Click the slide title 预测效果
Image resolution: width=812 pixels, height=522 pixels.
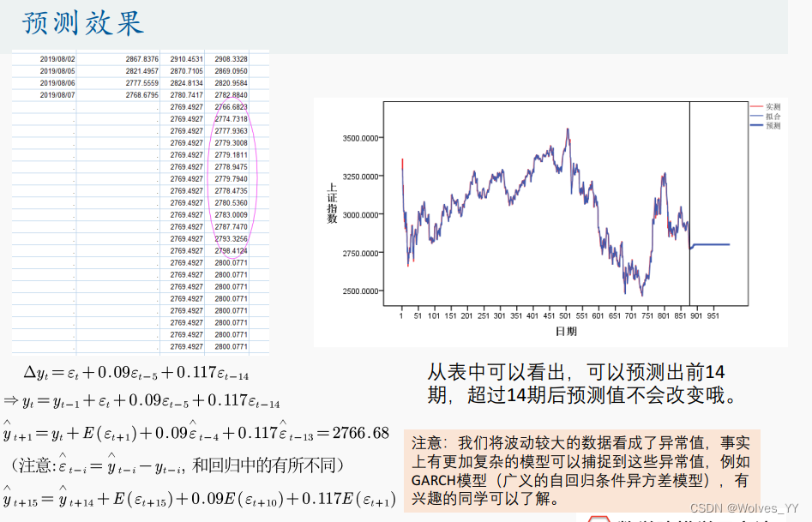83,23
